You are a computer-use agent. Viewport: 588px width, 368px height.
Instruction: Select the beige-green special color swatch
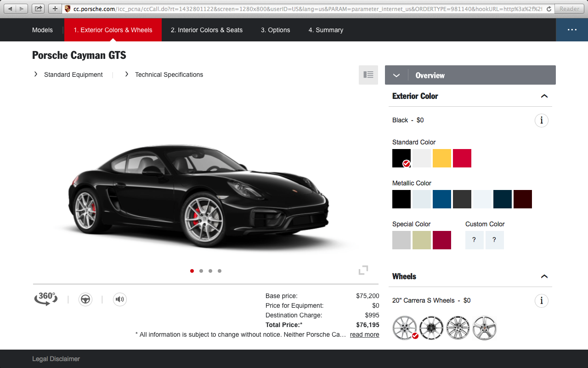(x=422, y=240)
